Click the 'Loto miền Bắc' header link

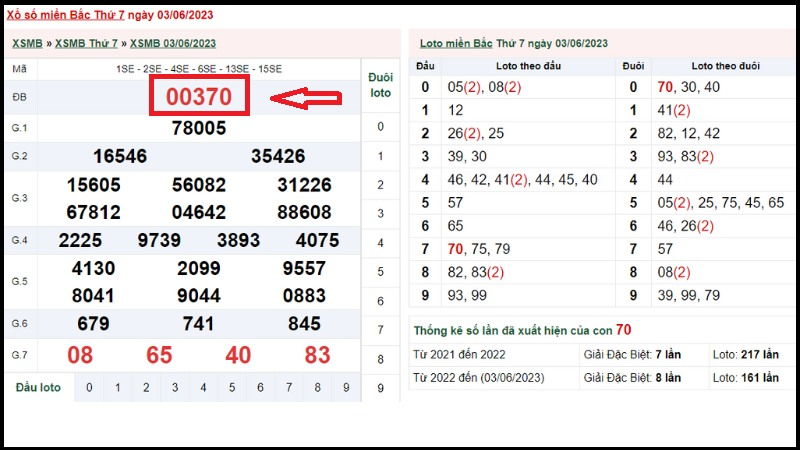pos(456,43)
